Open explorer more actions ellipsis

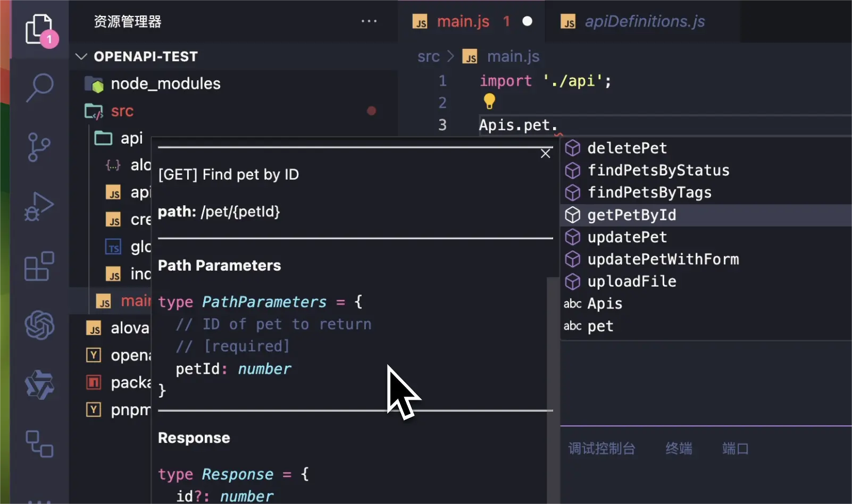(x=369, y=21)
